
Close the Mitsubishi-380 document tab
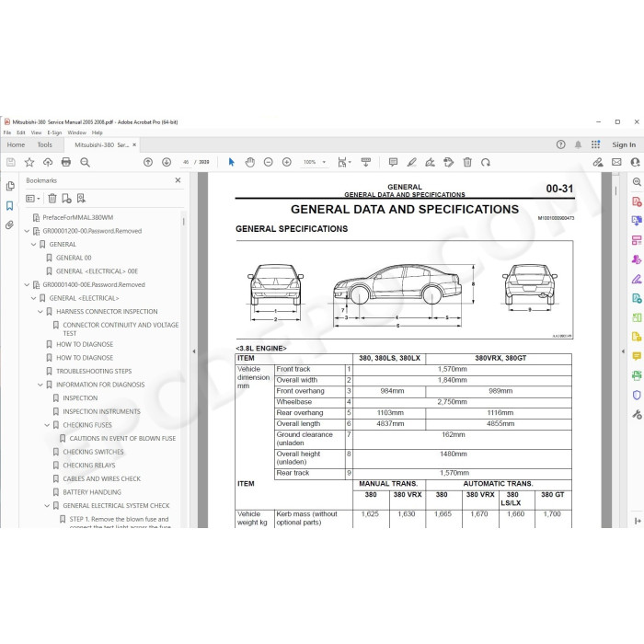point(134,144)
